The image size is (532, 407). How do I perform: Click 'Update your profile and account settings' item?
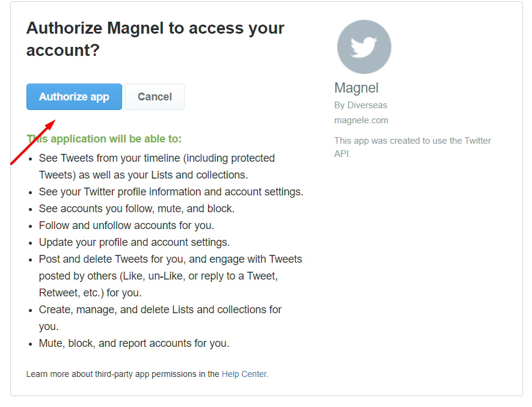[x=135, y=242]
